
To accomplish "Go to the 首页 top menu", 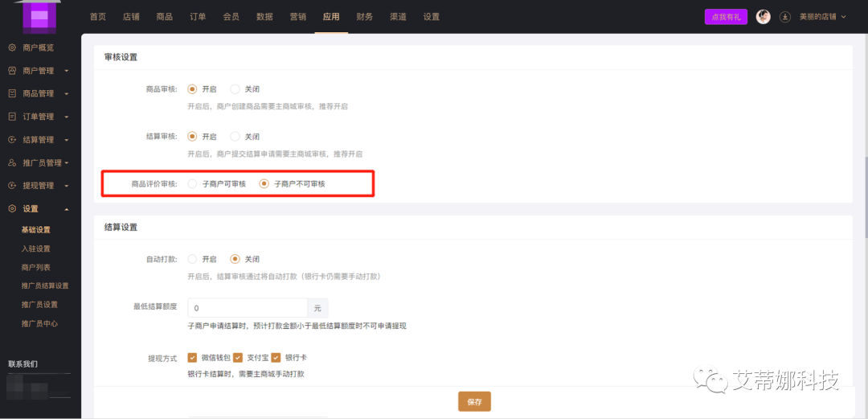I will (x=98, y=17).
